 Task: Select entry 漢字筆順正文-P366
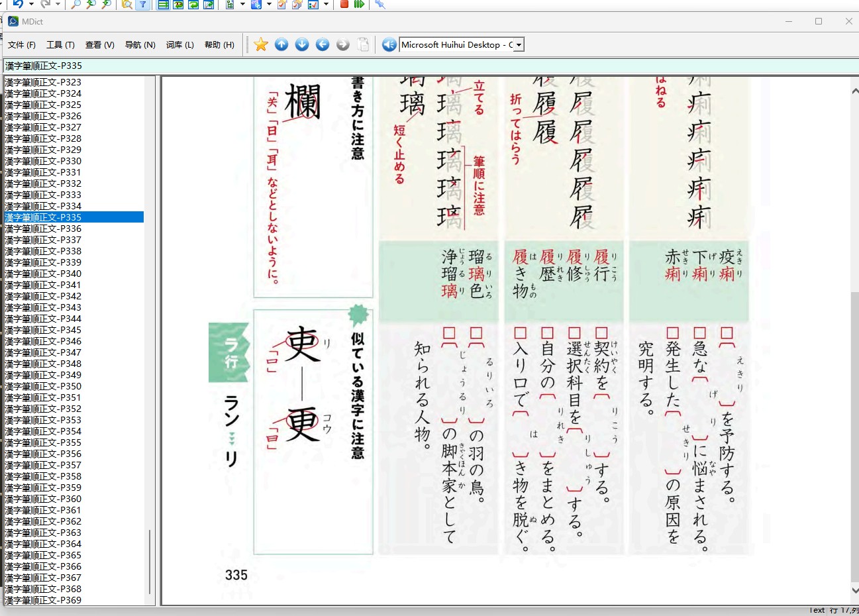(x=74, y=566)
